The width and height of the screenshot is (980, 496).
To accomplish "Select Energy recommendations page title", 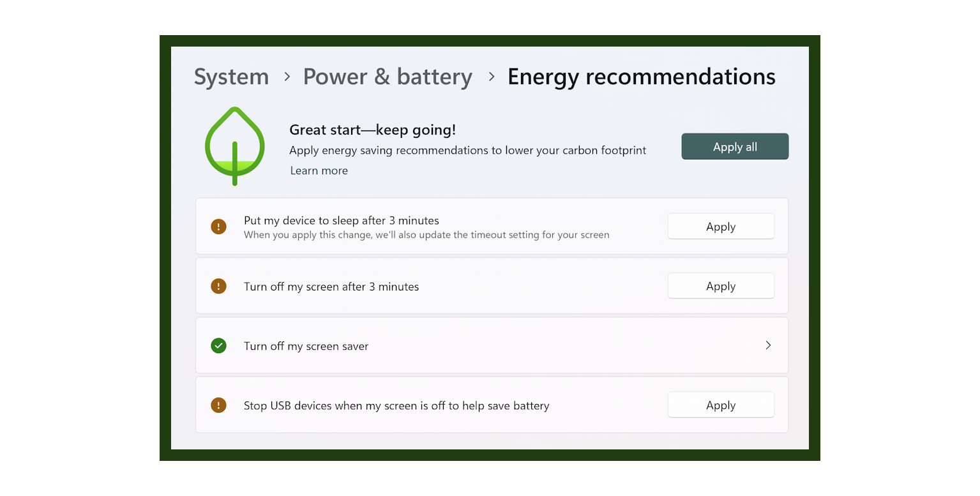I will pos(641,76).
